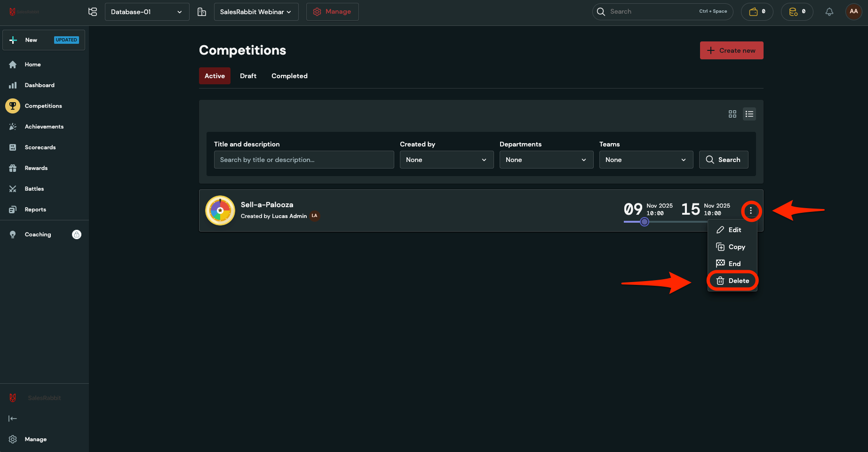
Task: Click the Coaching lock badge
Action: click(x=77, y=234)
